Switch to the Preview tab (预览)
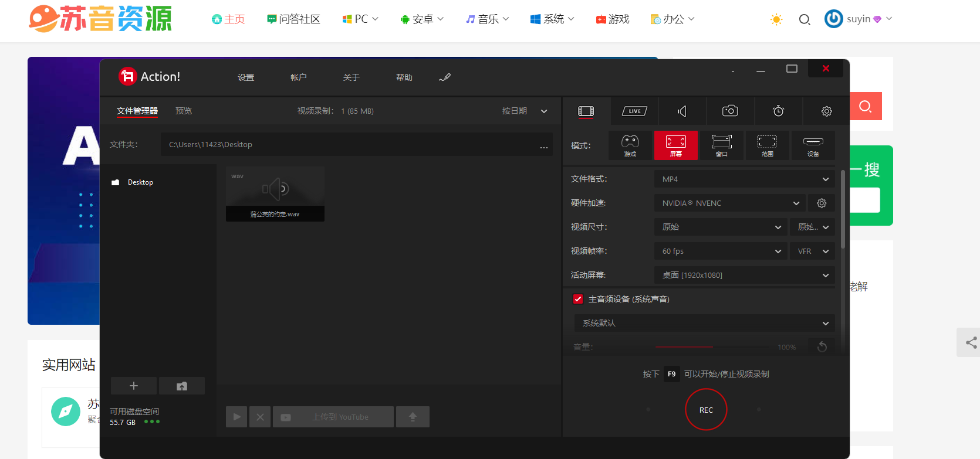Screen dimensions: 980x459 [184, 111]
